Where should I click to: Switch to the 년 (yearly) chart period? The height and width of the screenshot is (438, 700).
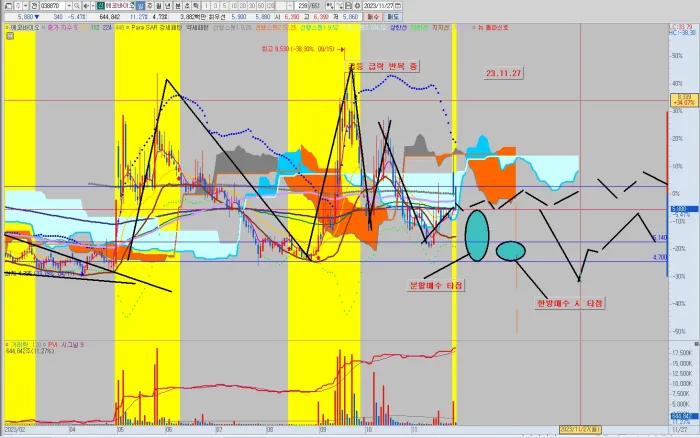[x=168, y=6]
